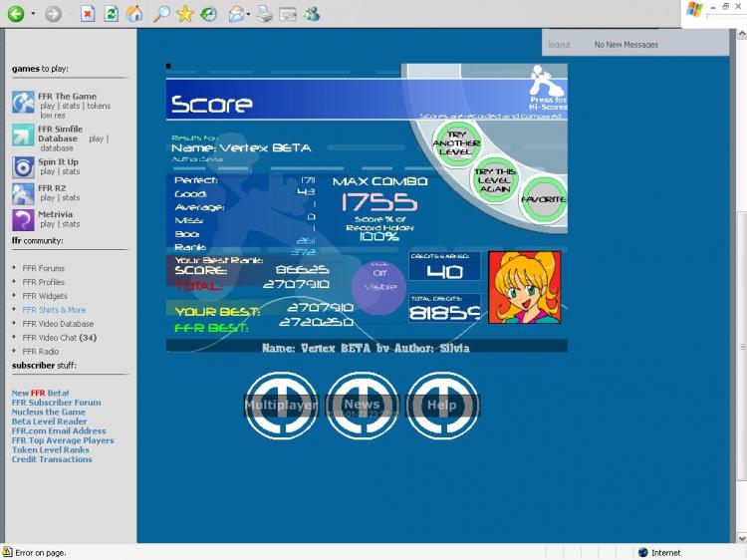The height and width of the screenshot is (560, 747).
Task: Print the page with the printer icon
Action: [264, 14]
